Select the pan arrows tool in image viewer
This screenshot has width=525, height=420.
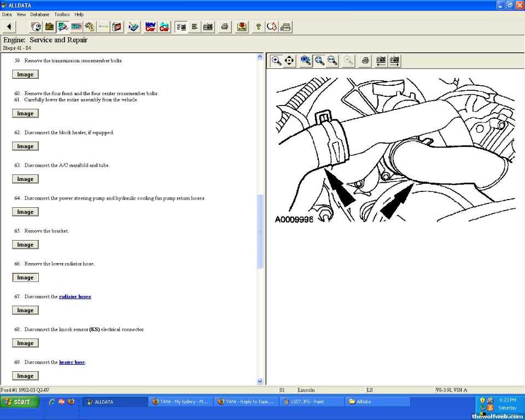pos(289,61)
